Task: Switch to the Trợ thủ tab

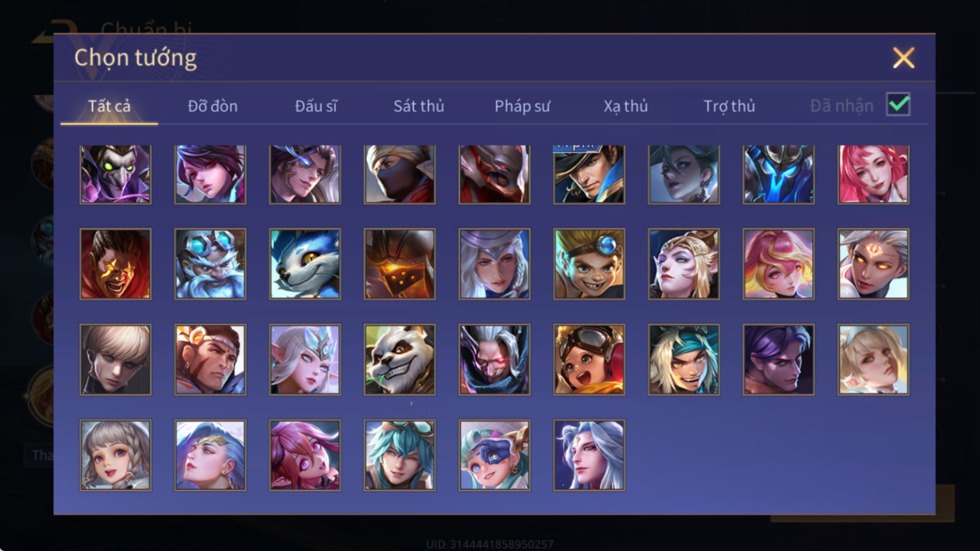Action: click(729, 106)
